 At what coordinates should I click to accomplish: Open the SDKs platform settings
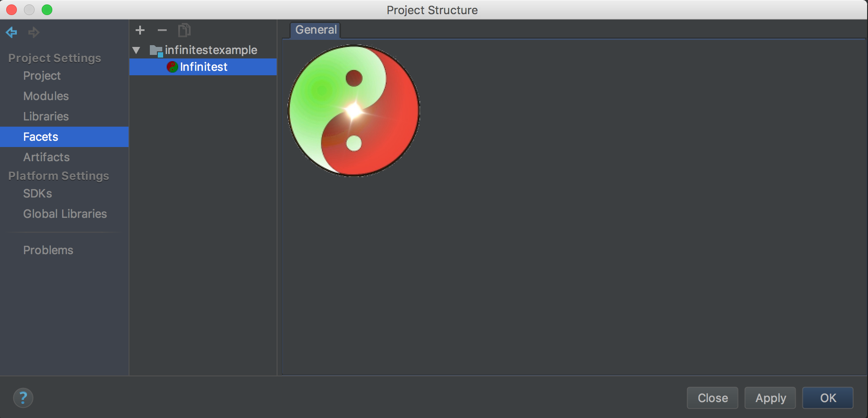[x=38, y=194]
